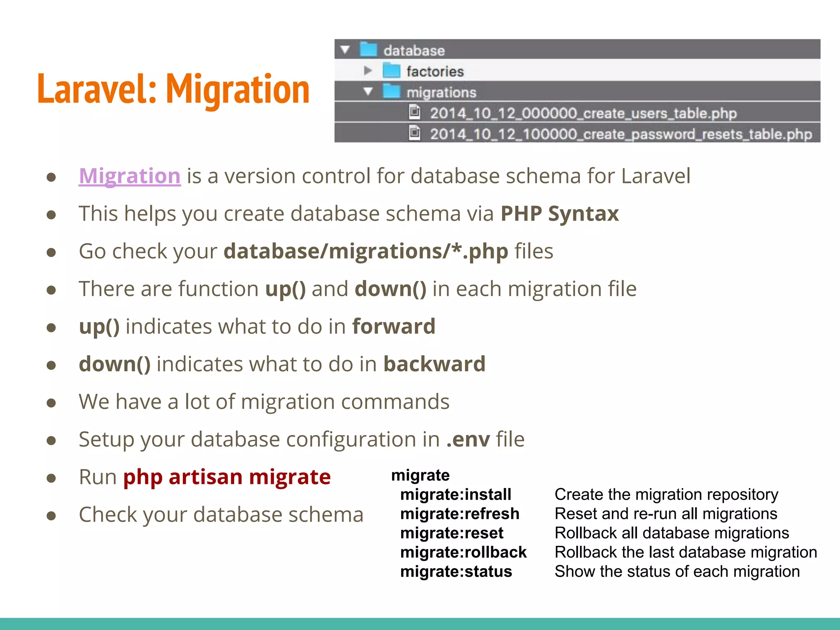This screenshot has width=840, height=630.
Task: Select the migrations folder row label
Action: tap(441, 92)
